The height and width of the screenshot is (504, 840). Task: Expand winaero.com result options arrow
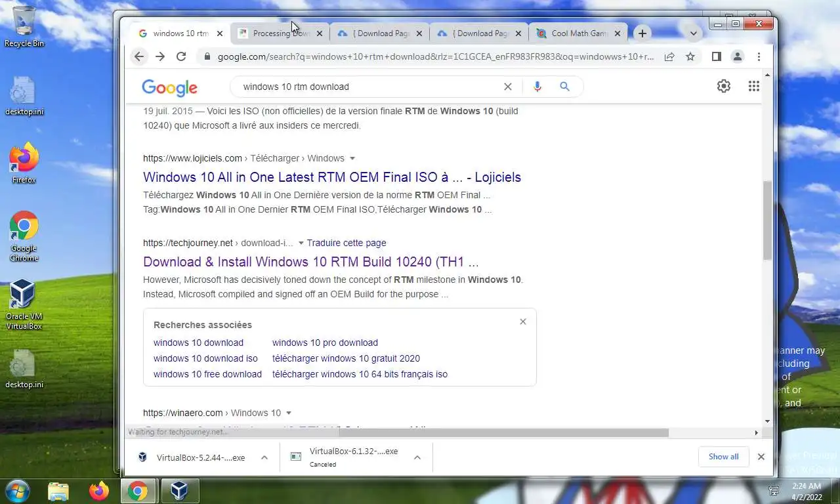click(289, 413)
